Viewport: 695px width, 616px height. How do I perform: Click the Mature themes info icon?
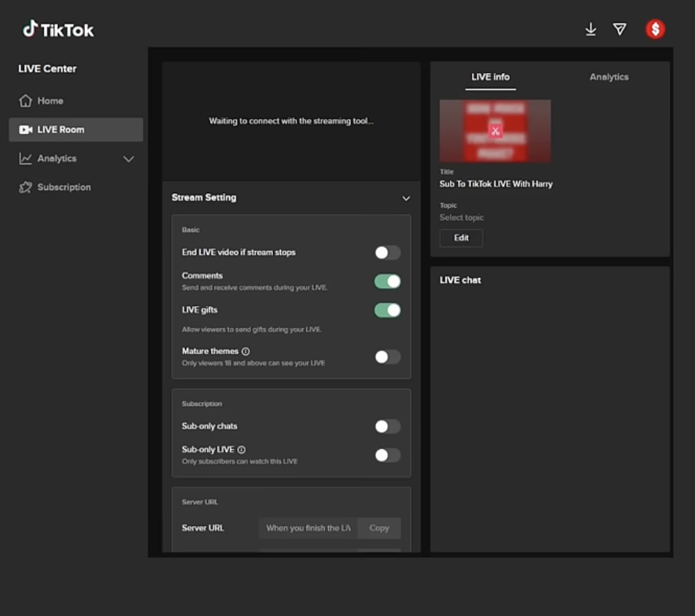pyautogui.click(x=246, y=351)
